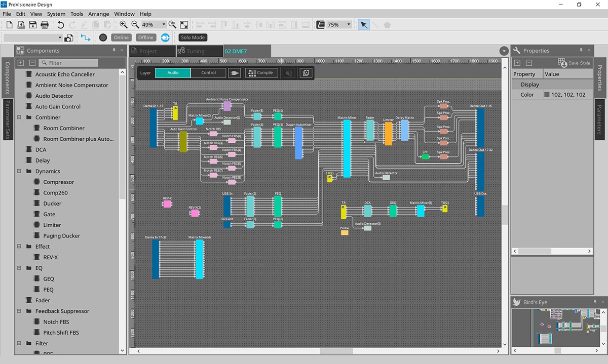Viewport: 608px width, 364px height.
Task: Open the zoom percentage dropdown showing 49%
Action: 164,24
